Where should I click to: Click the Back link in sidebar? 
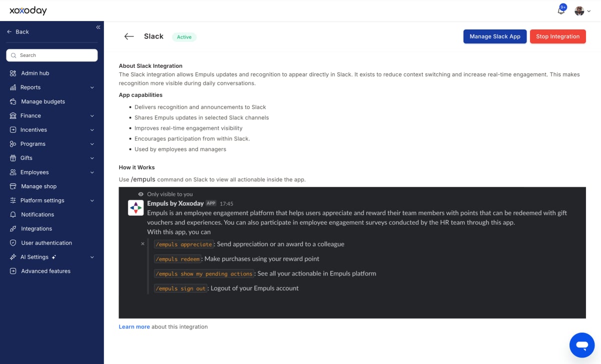point(18,31)
